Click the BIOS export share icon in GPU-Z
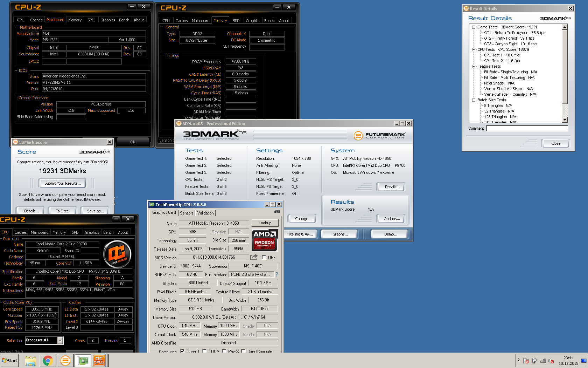This screenshot has width=588, height=368. pos(254,257)
